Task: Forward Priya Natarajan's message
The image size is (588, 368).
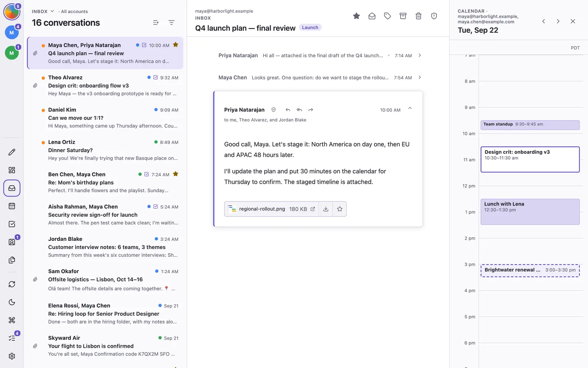Action: coord(311,110)
